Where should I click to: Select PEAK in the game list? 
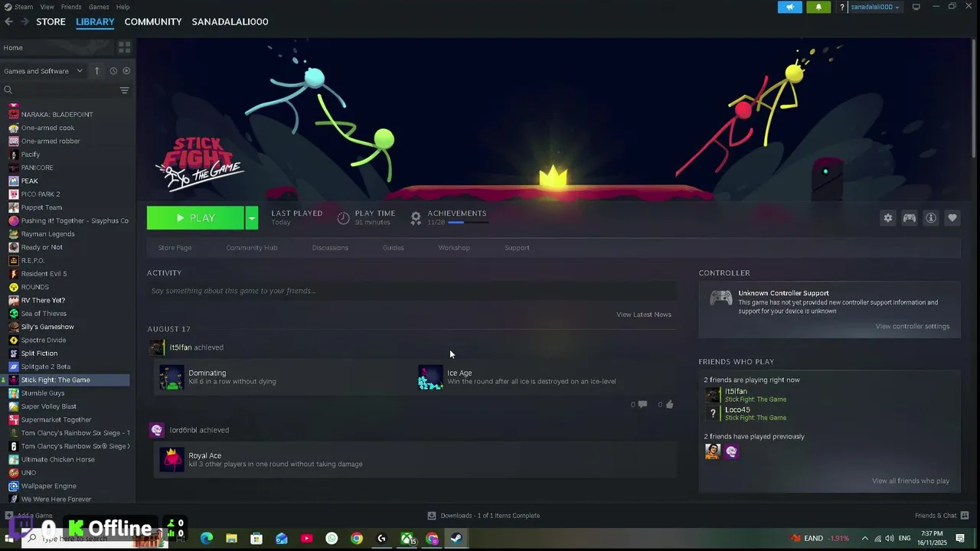pos(30,181)
